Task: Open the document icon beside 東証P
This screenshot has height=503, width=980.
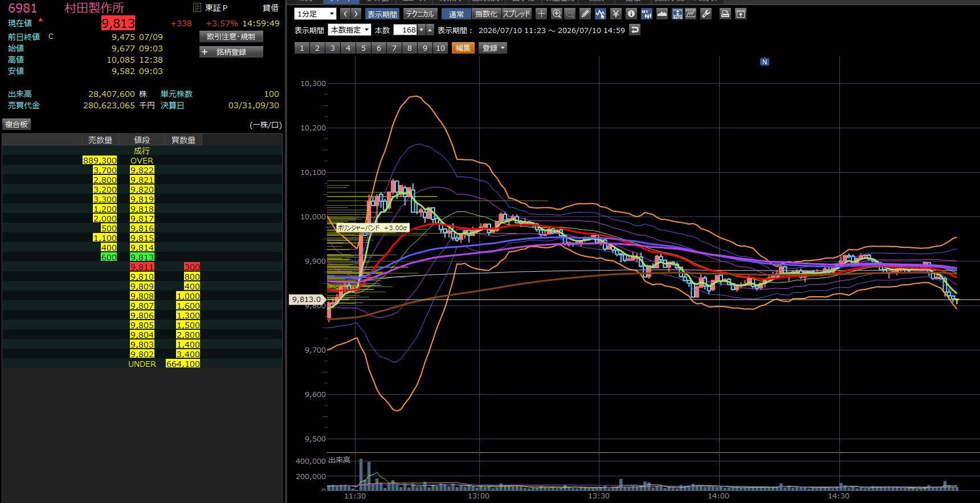Action: [x=197, y=7]
